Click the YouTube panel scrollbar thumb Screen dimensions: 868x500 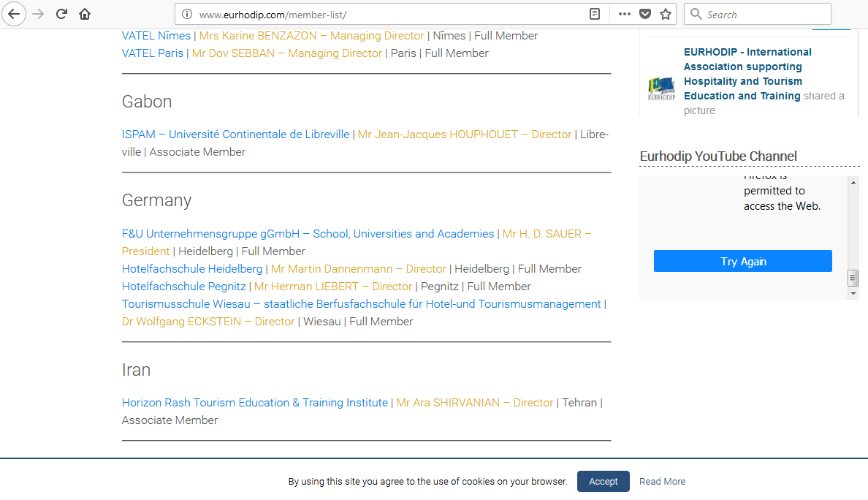coord(853,278)
